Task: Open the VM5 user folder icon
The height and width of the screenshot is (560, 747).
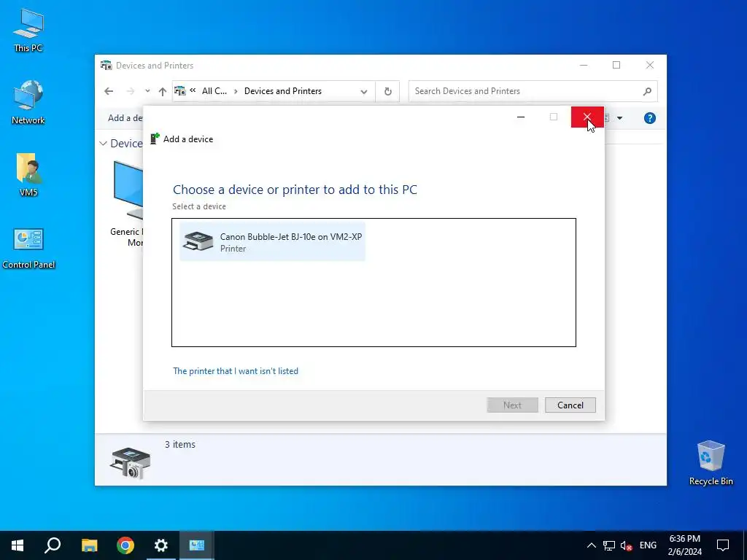Action: tap(28, 175)
